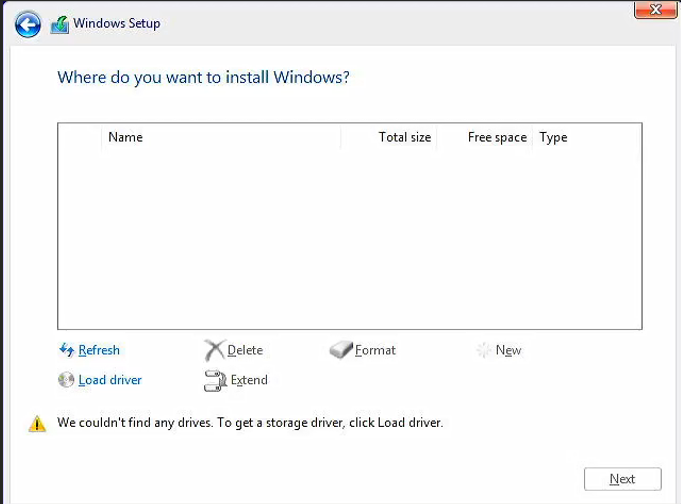
Task: Click the Free space column header
Action: (496, 137)
